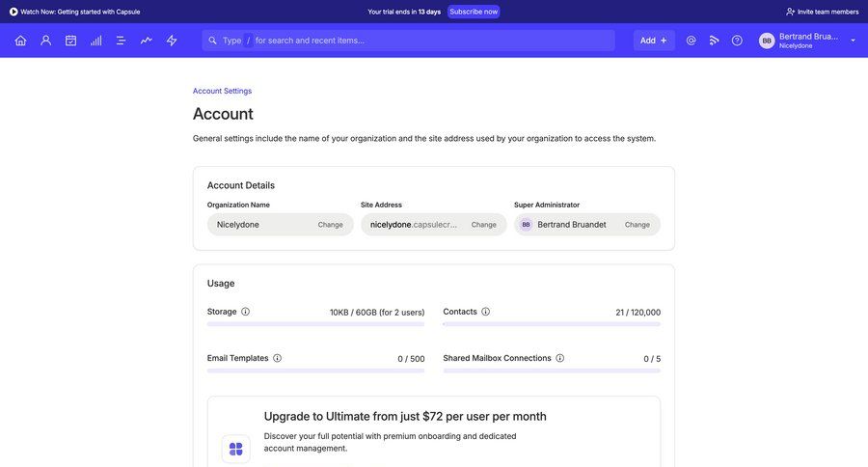Change the Organization Name
This screenshot has height=467, width=868.
(x=330, y=225)
